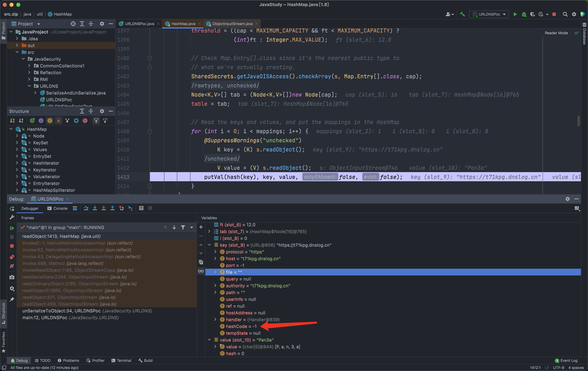Click glasses show watches icon

[201, 271]
